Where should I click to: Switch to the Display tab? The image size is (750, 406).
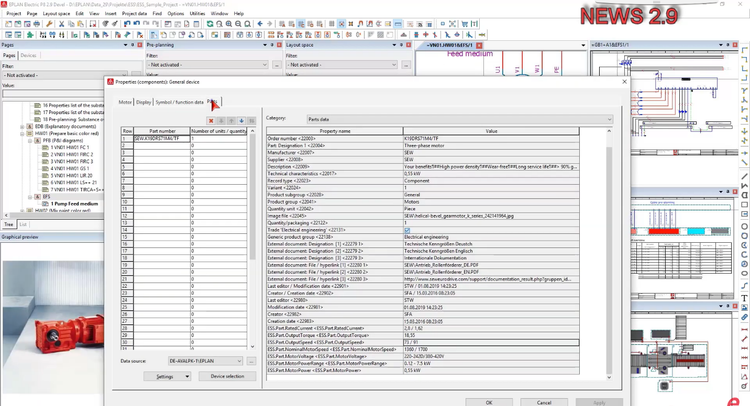(x=144, y=101)
